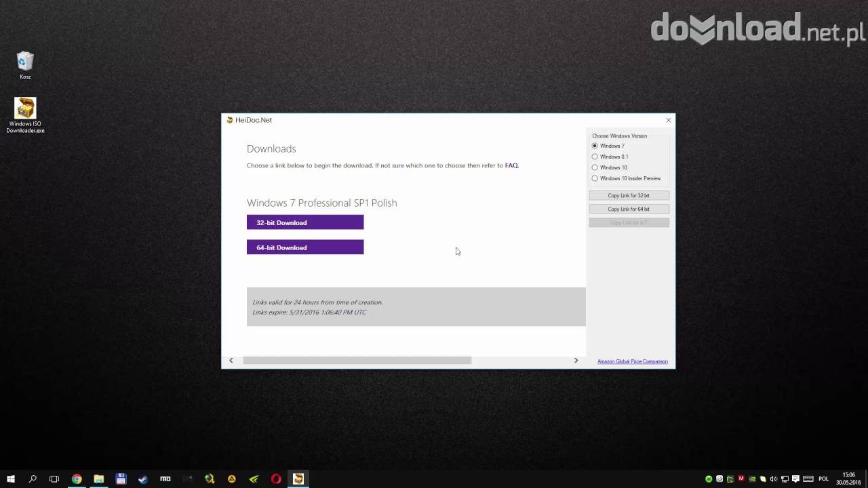868x488 pixels.
Task: Start the 64-bit Download
Action: (305, 247)
